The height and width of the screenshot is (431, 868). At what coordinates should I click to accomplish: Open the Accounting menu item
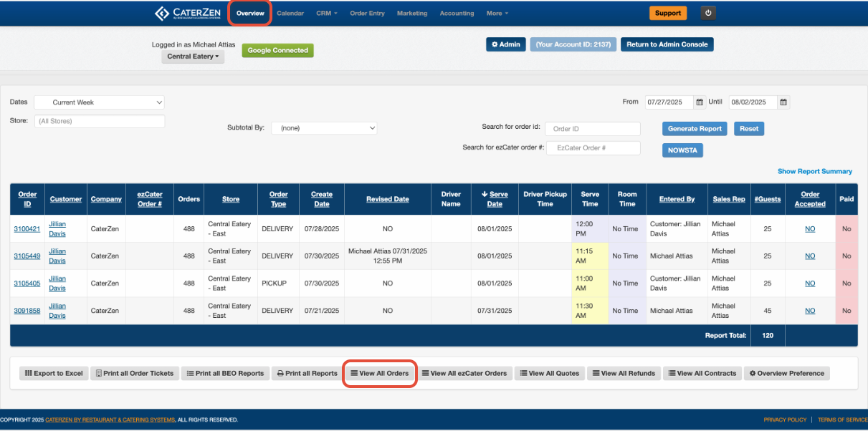click(457, 13)
